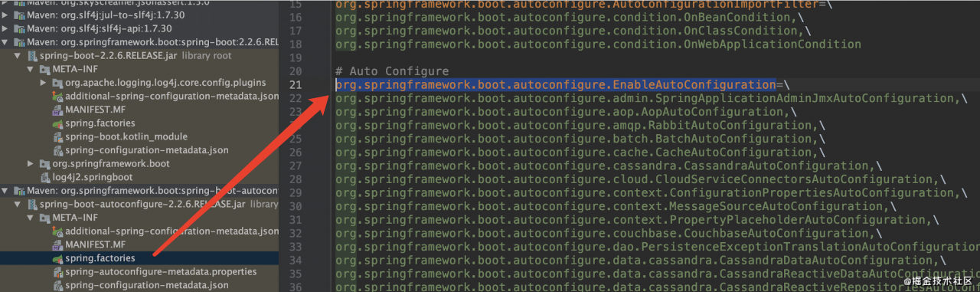Click META-INF folder icon under spring-boot-2.2.6.RELEASE.jar

(44, 69)
